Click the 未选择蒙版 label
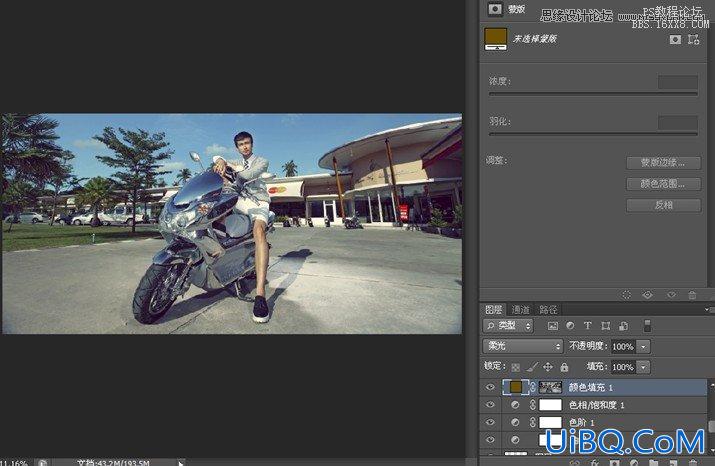 pos(534,39)
